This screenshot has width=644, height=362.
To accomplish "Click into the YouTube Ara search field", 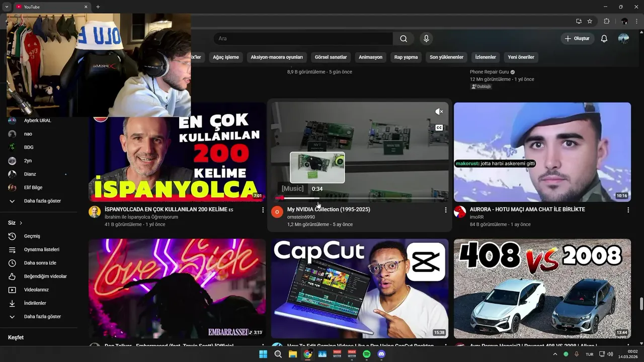I will click(303, 39).
